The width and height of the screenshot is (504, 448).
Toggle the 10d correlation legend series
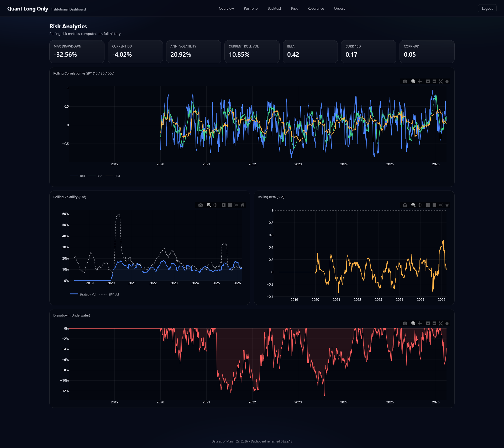(78, 176)
